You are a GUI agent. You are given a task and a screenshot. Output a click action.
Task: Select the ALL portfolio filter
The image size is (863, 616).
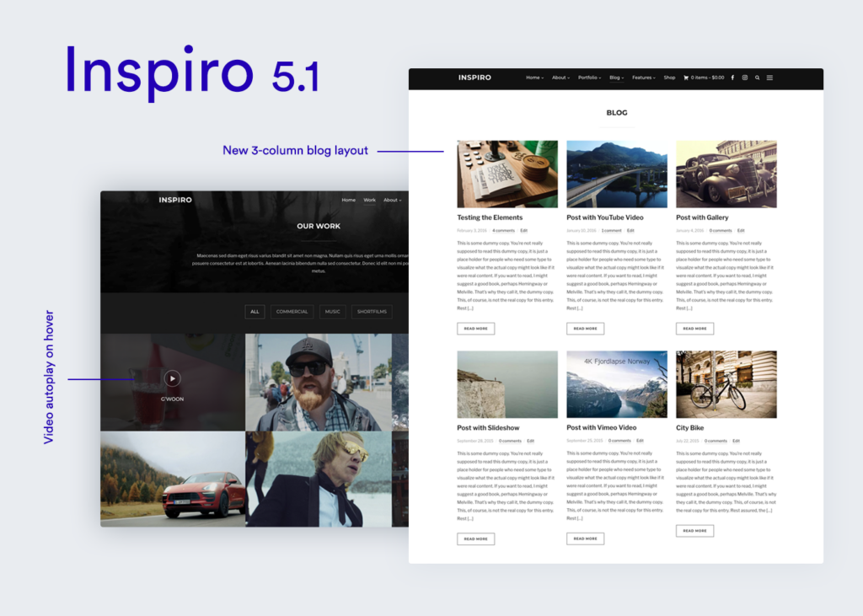255,312
